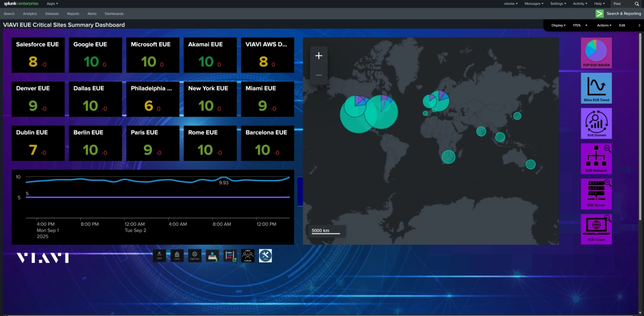The height and width of the screenshot is (316, 644).
Task: Open the EUE Server tile
Action: (596, 194)
